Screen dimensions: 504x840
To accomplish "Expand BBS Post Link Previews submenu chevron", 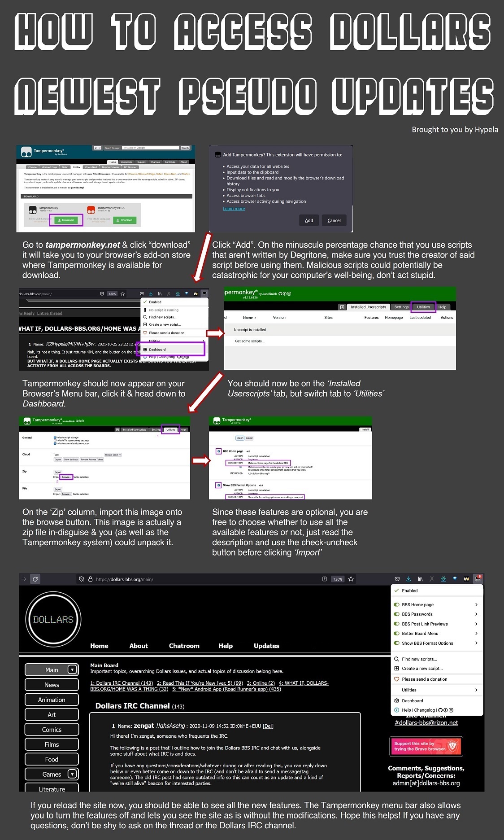I will pos(476,624).
